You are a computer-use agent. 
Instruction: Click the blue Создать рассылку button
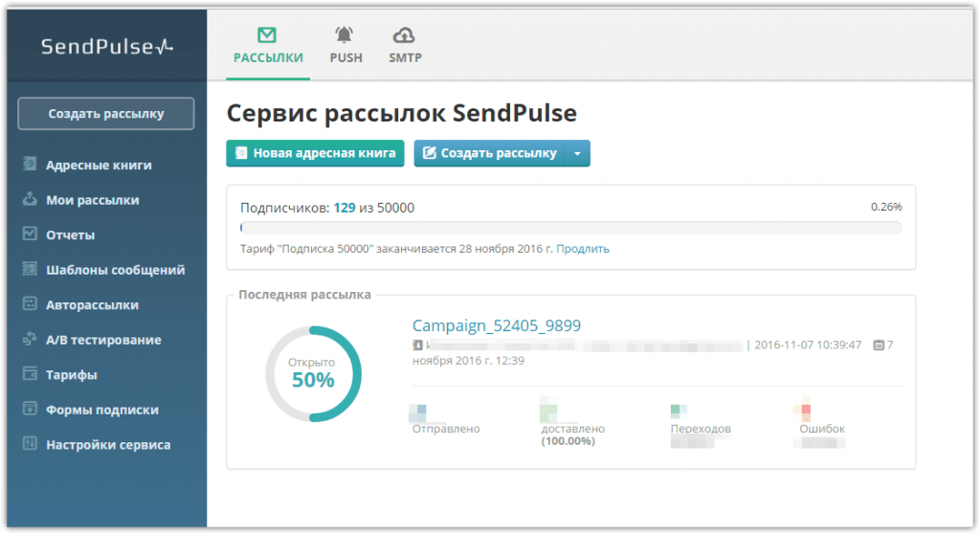[x=489, y=153]
